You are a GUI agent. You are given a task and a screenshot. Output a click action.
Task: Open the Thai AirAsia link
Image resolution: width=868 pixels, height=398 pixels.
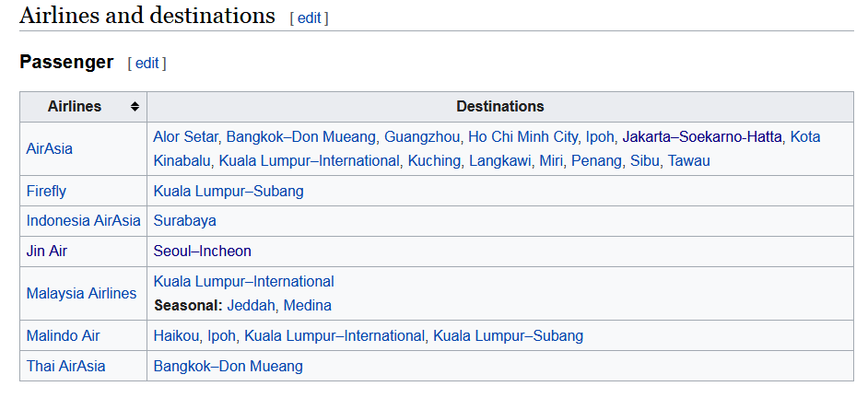[x=65, y=367]
